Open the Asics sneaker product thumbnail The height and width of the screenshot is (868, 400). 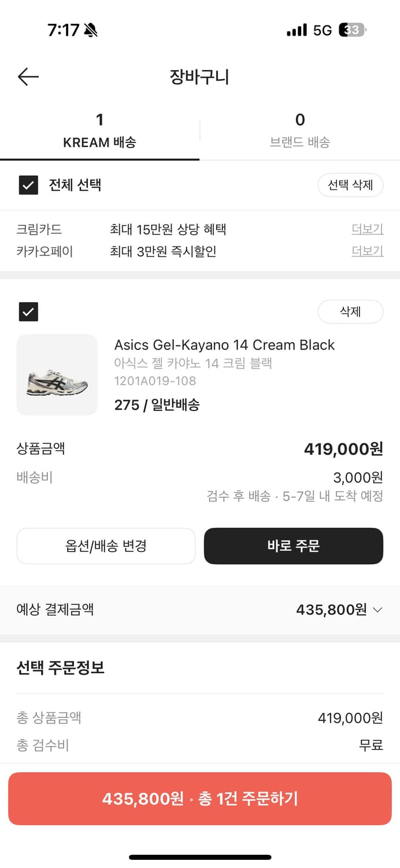tap(57, 375)
